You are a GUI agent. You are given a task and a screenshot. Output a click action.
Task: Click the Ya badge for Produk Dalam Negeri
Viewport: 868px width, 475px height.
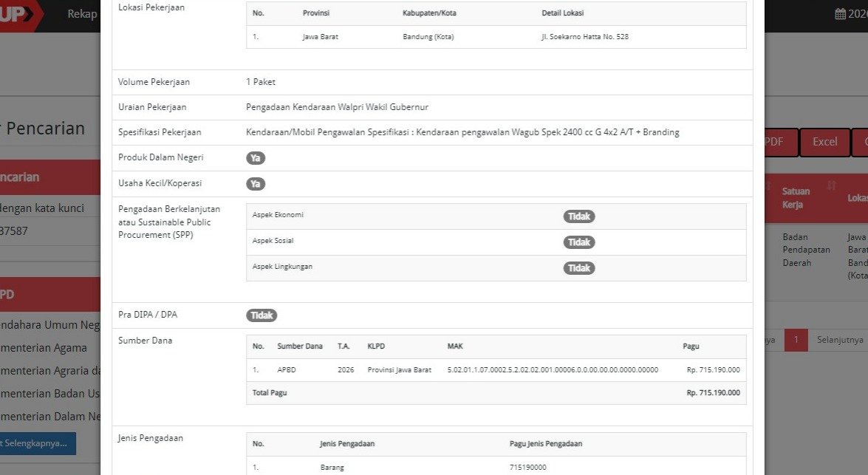(256, 158)
